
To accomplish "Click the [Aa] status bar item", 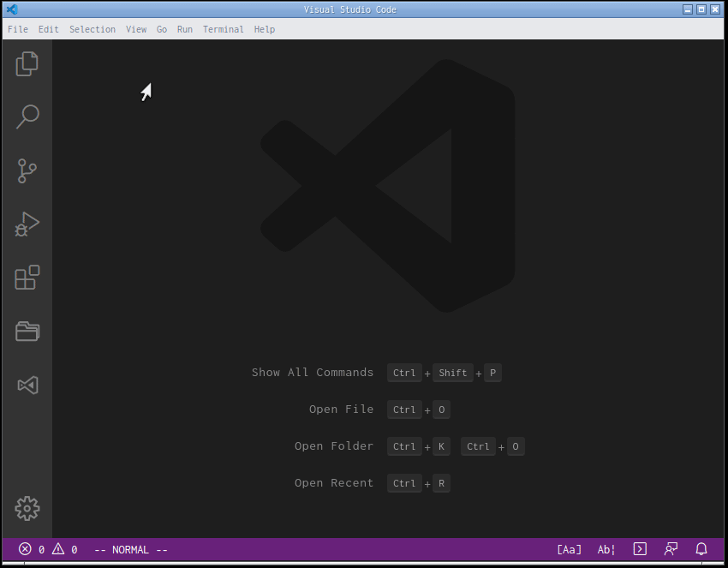I will tap(569, 549).
